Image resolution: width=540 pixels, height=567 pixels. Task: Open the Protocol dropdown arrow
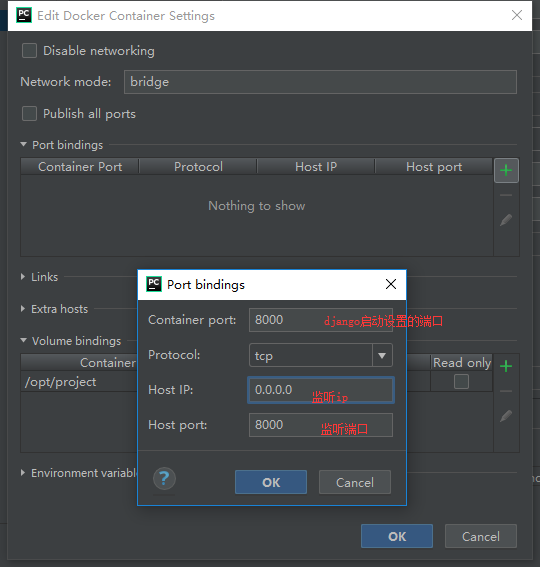pyautogui.click(x=382, y=355)
